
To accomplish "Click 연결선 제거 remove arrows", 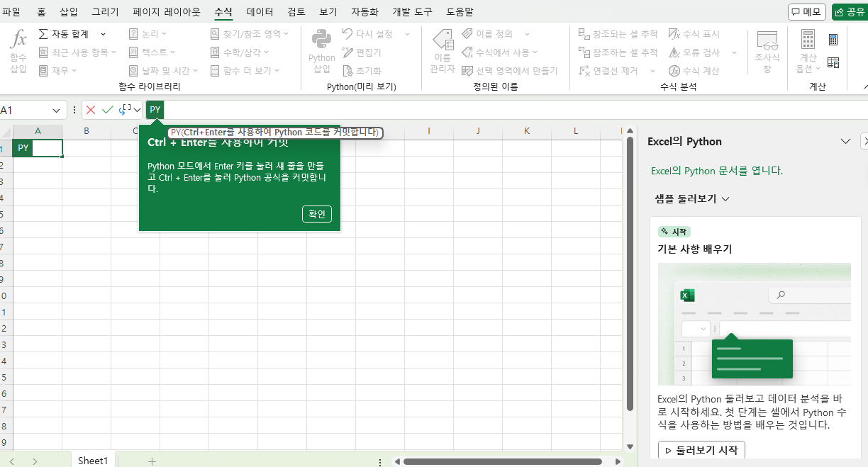I will click(608, 71).
